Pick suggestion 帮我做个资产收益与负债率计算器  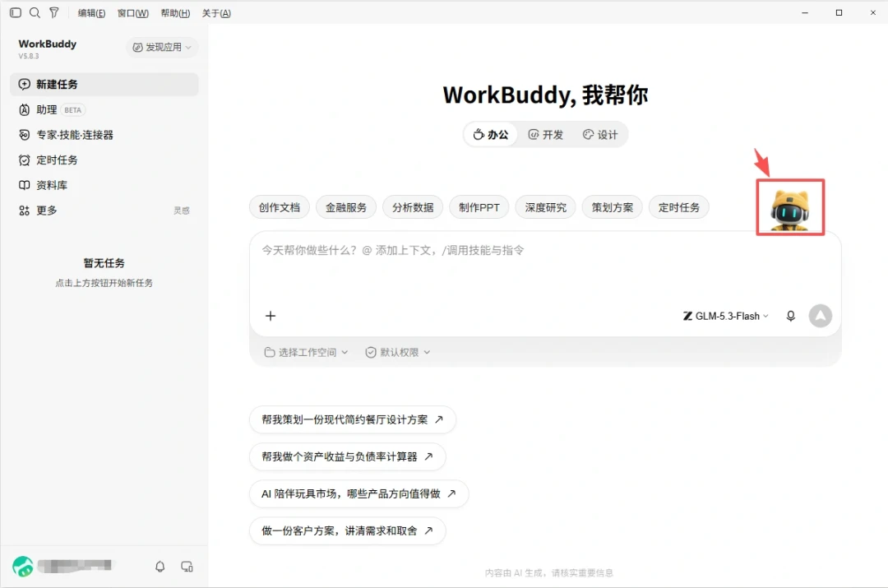coord(347,456)
